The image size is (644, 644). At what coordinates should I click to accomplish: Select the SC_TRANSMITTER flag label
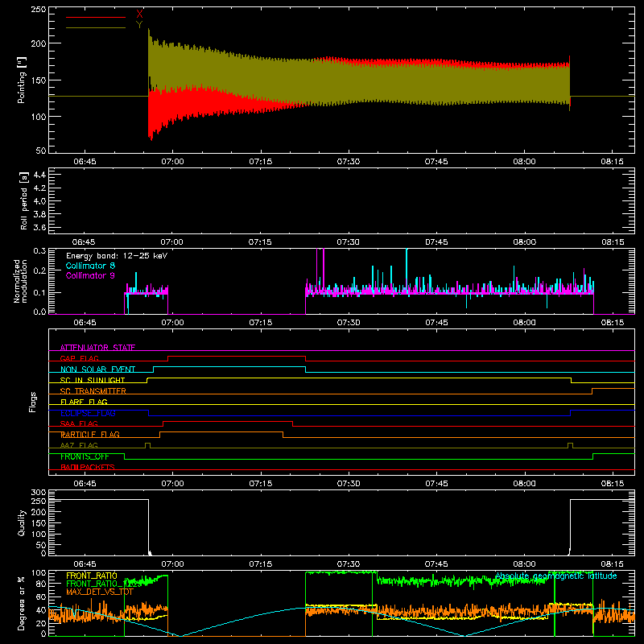(x=93, y=391)
